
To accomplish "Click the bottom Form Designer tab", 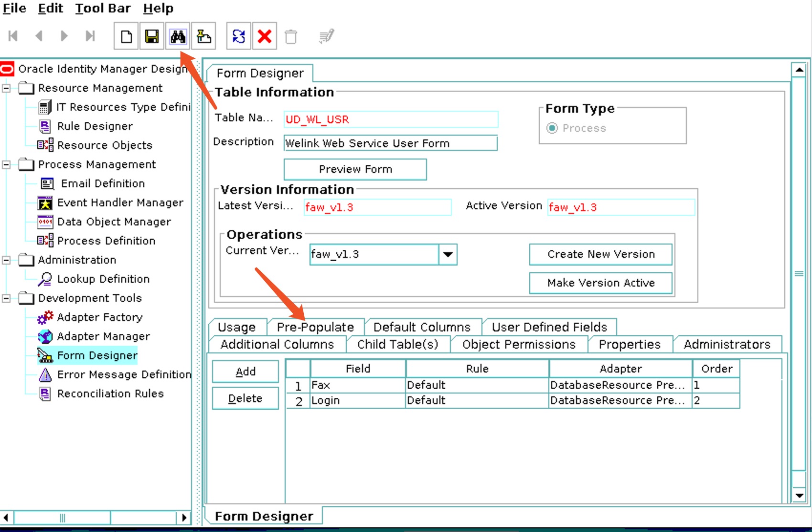I will (x=264, y=516).
